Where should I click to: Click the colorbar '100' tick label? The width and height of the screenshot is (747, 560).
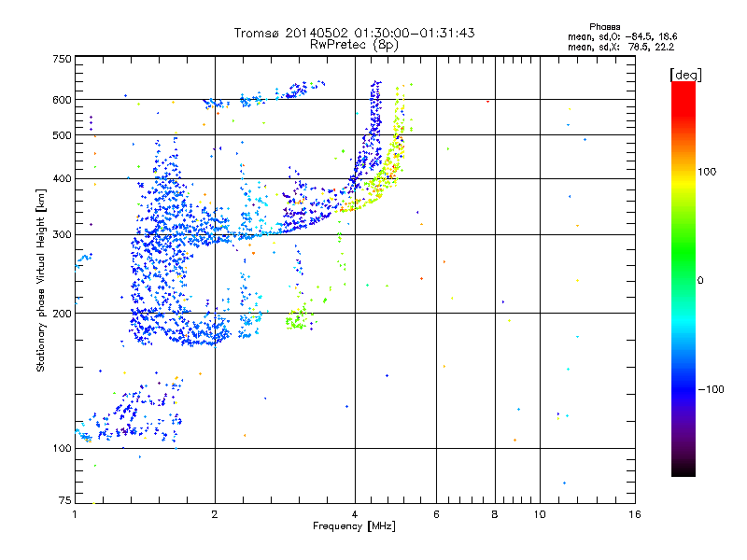pyautogui.click(x=707, y=172)
